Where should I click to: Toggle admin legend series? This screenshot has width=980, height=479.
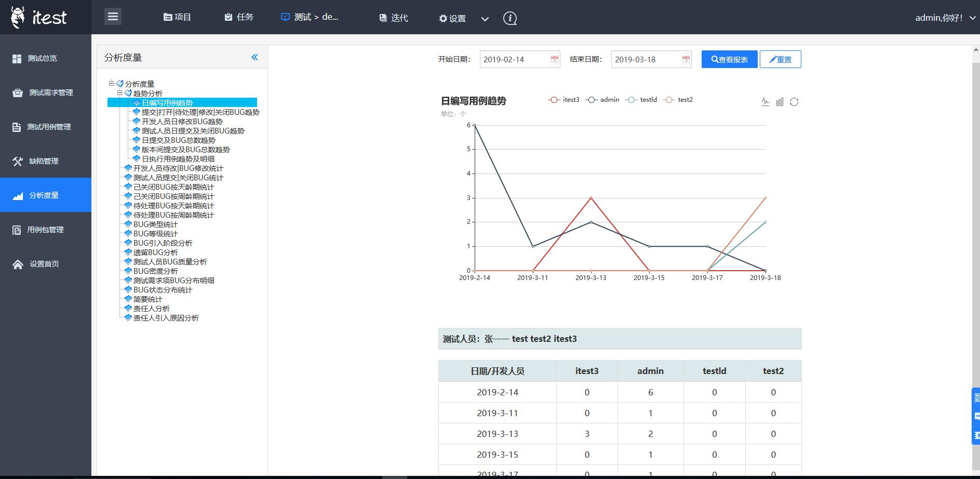602,100
